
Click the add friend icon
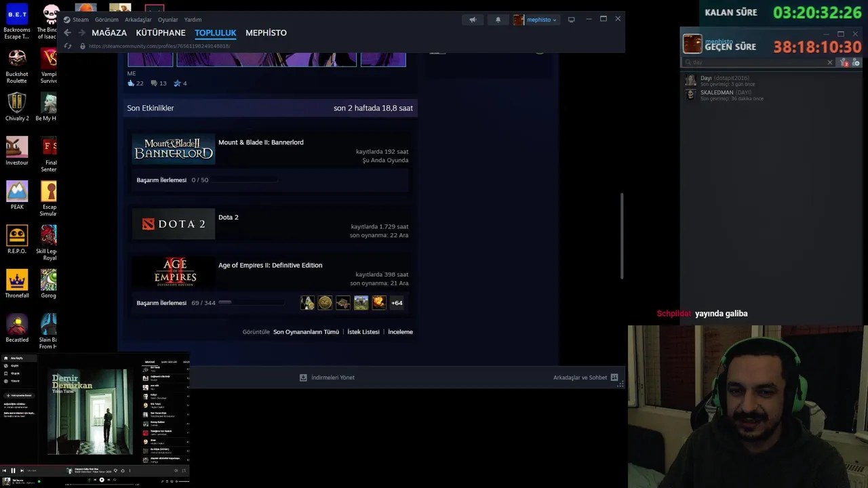(x=856, y=62)
